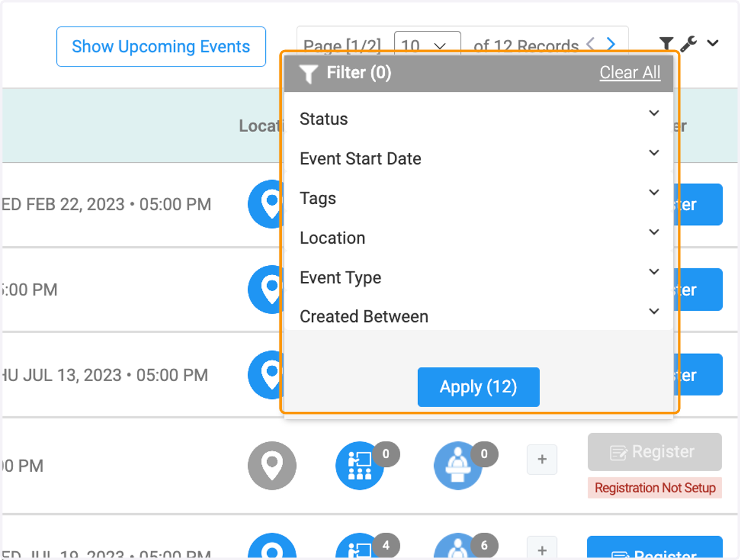
Task: Click the Apply (12) button
Action: pos(479,387)
